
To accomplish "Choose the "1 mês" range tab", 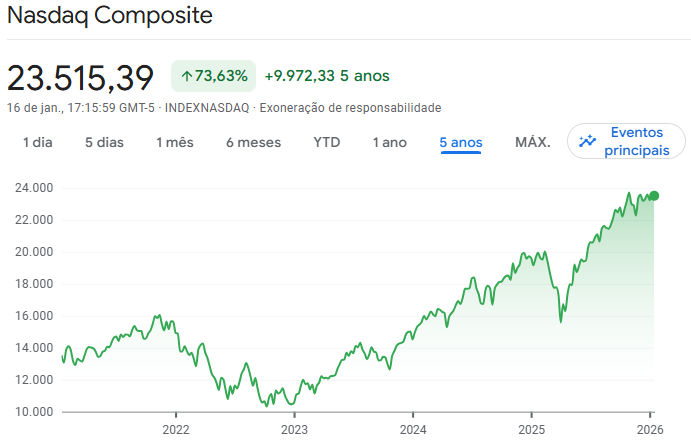I will [174, 142].
